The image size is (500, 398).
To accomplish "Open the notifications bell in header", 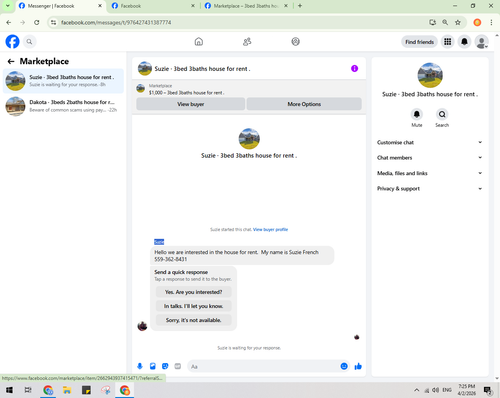I will pyautogui.click(x=464, y=42).
